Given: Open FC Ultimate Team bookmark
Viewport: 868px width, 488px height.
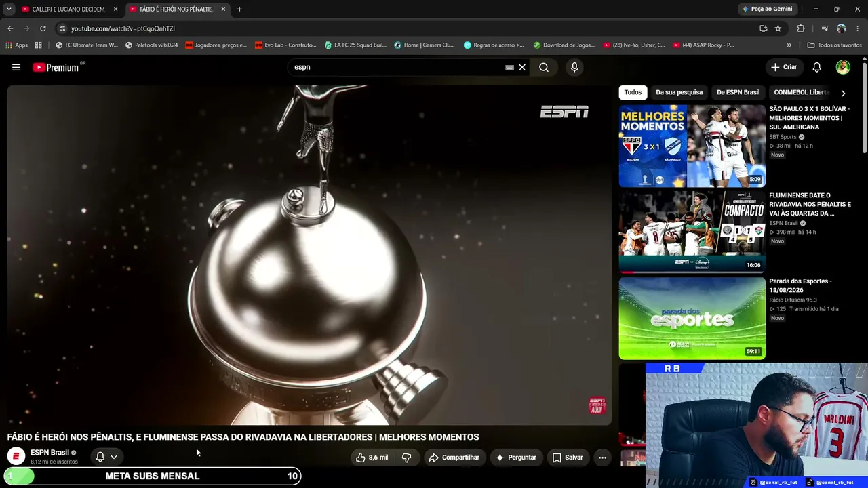Looking at the screenshot, I should click(x=87, y=45).
